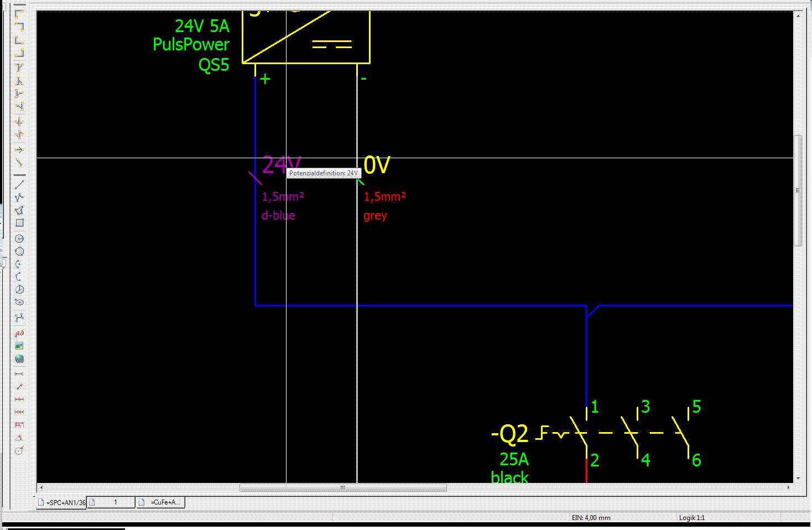Screen dimensions: 812x530
Task: Insert a T-node pointing up
Action: tap(19, 81)
